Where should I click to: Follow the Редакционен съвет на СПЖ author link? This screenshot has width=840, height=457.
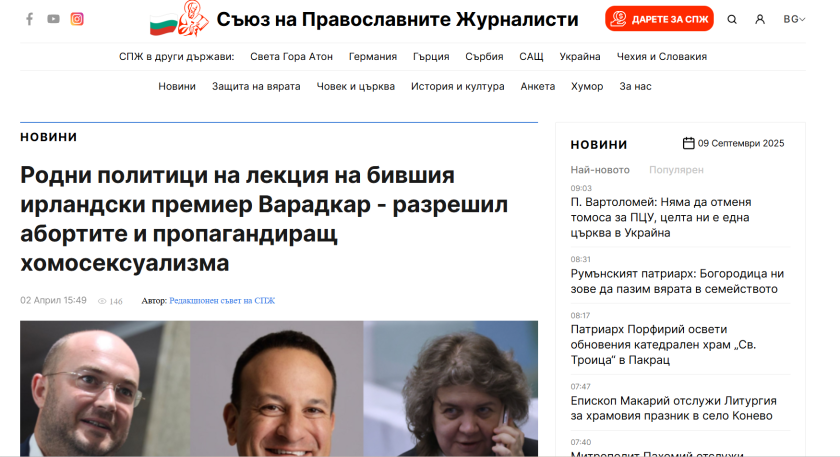click(x=222, y=301)
